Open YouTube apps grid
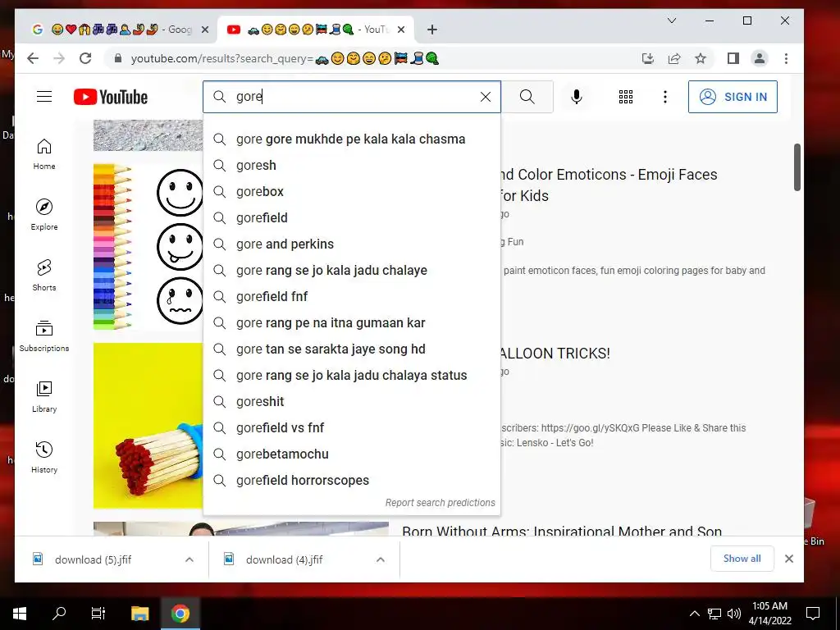The image size is (840, 630). [626, 97]
